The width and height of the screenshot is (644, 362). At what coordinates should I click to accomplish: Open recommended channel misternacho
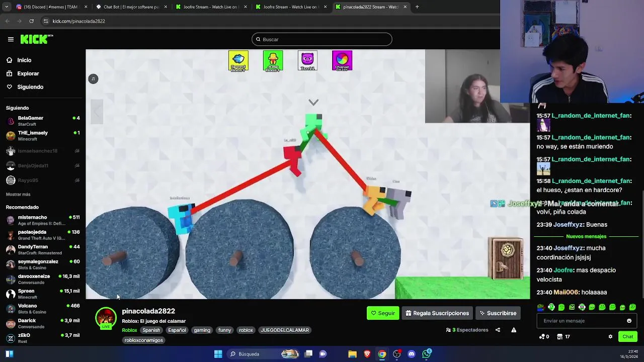pos(43,220)
